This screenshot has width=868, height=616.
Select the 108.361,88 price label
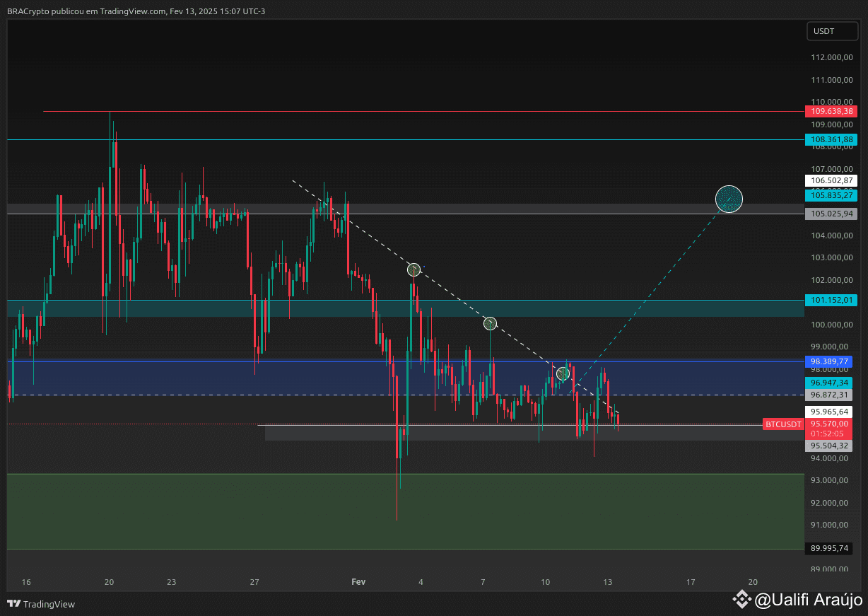click(x=831, y=140)
